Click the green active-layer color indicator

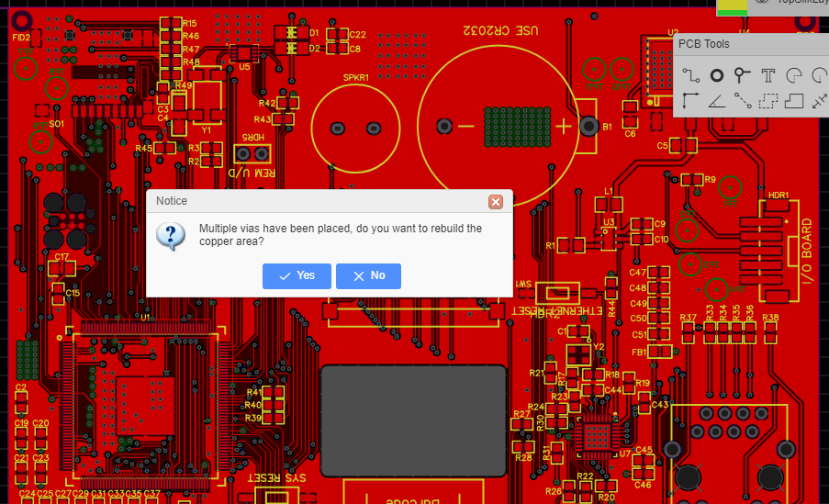[x=732, y=12]
